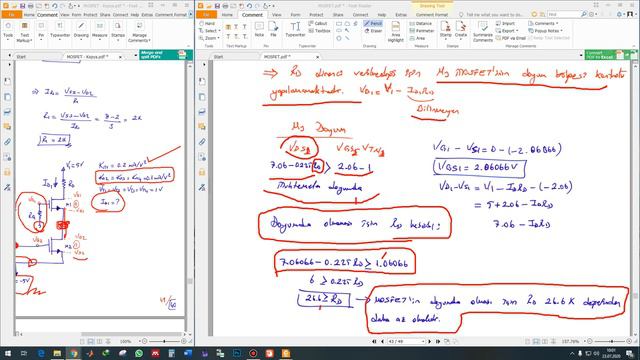Click PDF via Email
640x360 pixels.
click(x=511, y=38)
